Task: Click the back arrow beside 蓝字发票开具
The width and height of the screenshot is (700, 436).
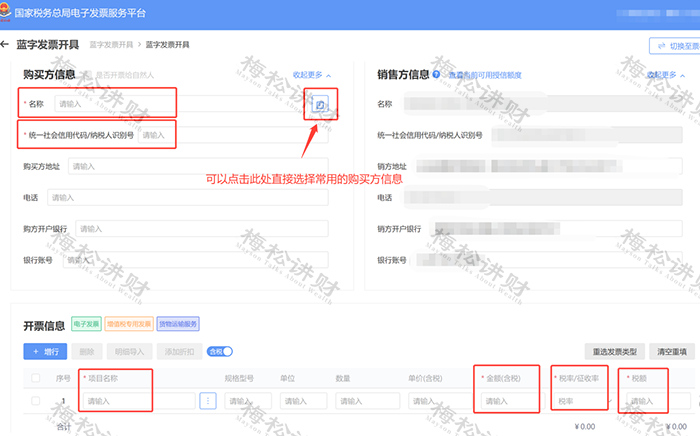Action: tap(4, 44)
